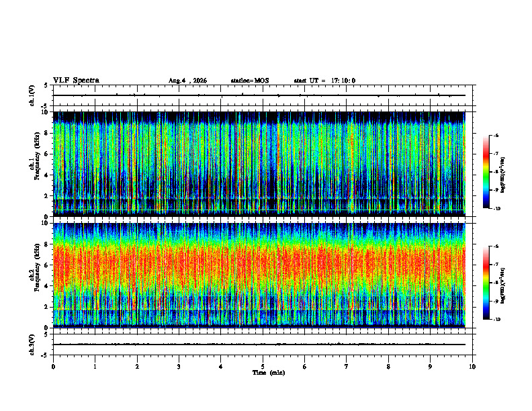532x411 pixels.
Task: Click the time axis tick label "1"
Action: (95, 367)
